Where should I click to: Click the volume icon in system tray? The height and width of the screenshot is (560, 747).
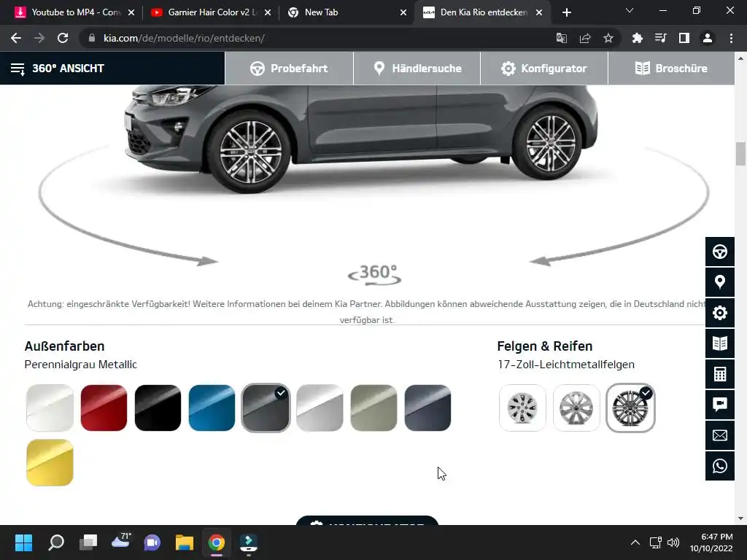coord(673,542)
